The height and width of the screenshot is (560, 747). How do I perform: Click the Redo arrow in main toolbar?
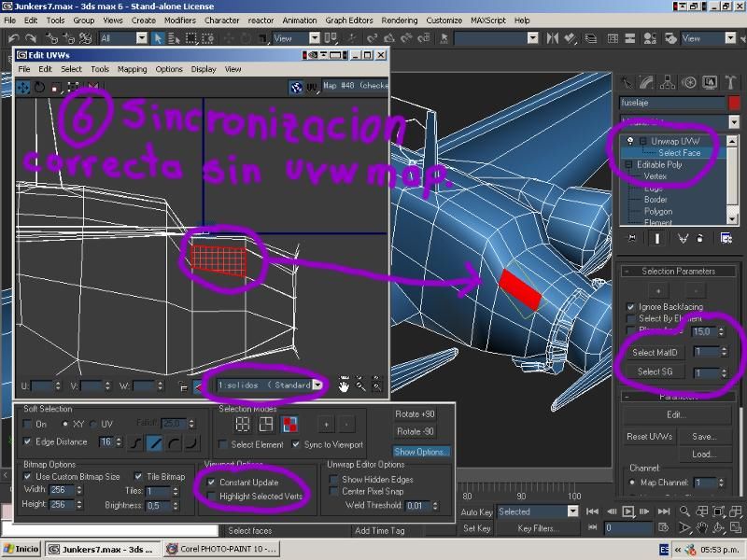point(31,38)
